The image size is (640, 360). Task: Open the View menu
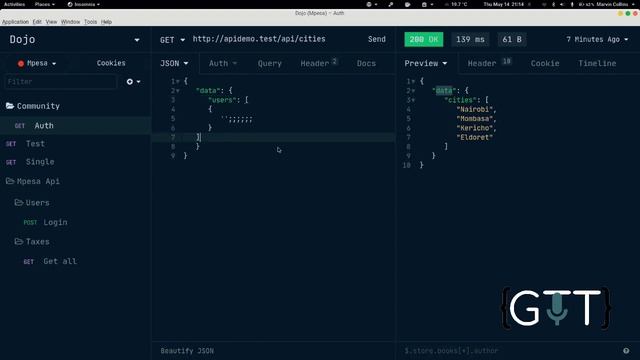51,22
